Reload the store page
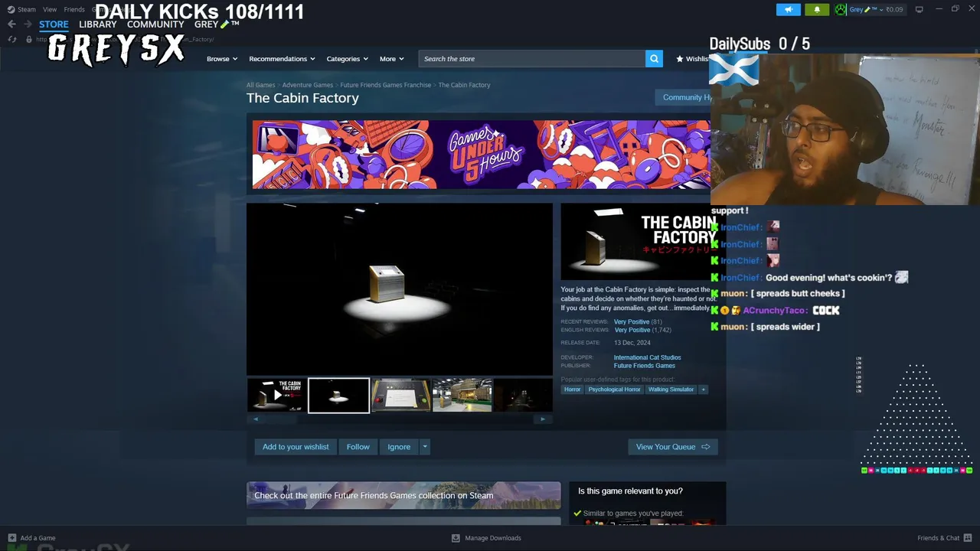Viewport: 980px width, 551px height. (x=12, y=39)
